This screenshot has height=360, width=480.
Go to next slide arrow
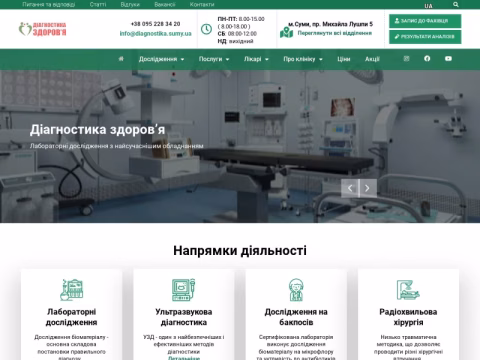[x=368, y=188]
